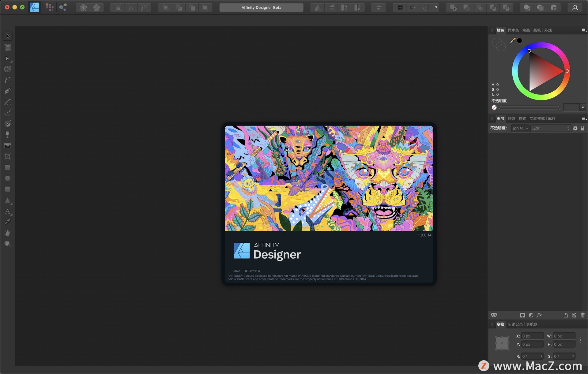
Task: Click the Alignment toolbar button
Action: pyautogui.click(x=379, y=8)
